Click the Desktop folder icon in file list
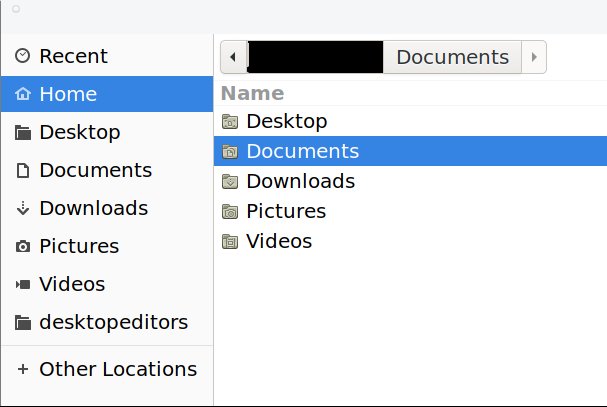607x407 pixels. pyautogui.click(x=230, y=121)
